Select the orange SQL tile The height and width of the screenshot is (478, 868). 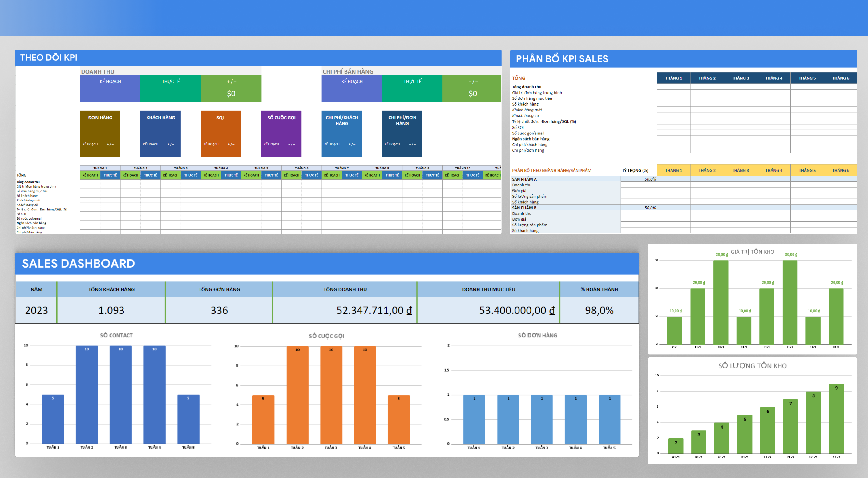[x=221, y=133]
